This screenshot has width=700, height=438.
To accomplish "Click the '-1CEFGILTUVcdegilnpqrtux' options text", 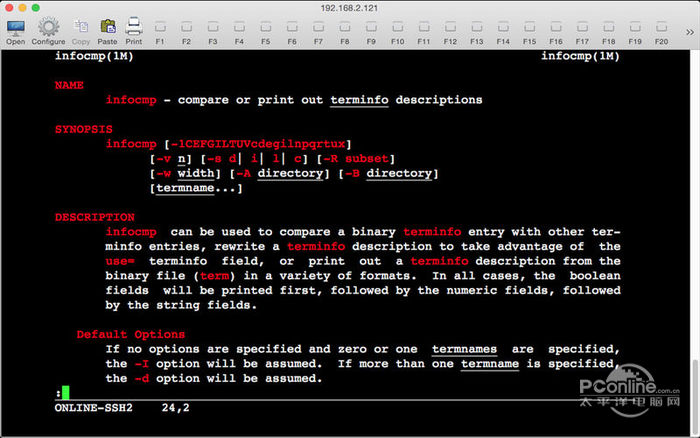I will point(258,144).
